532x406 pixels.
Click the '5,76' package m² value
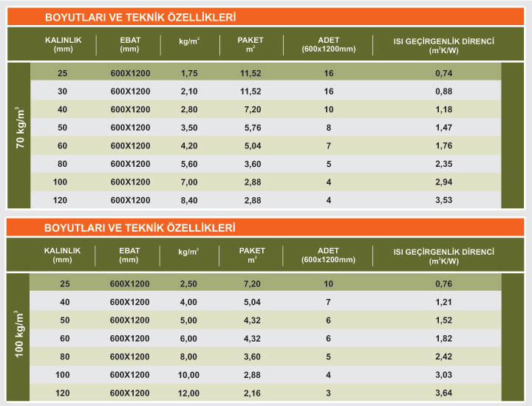tap(253, 128)
